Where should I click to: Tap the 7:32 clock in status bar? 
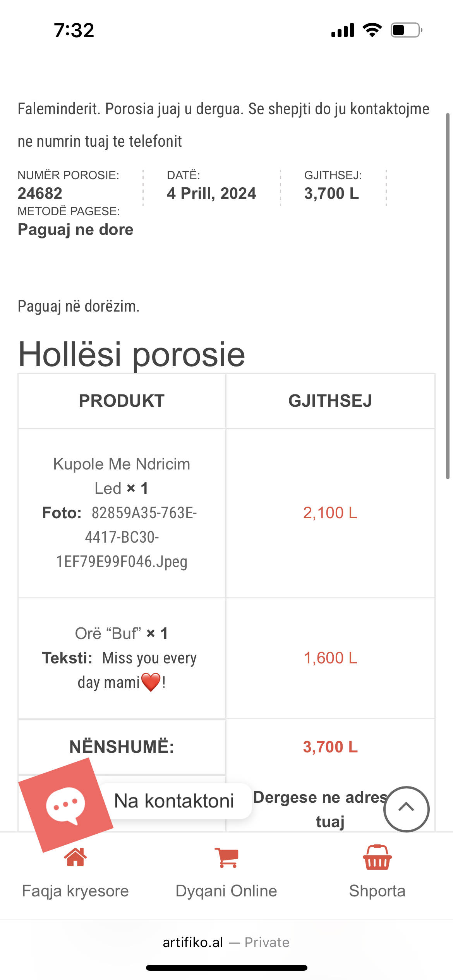coord(74,30)
